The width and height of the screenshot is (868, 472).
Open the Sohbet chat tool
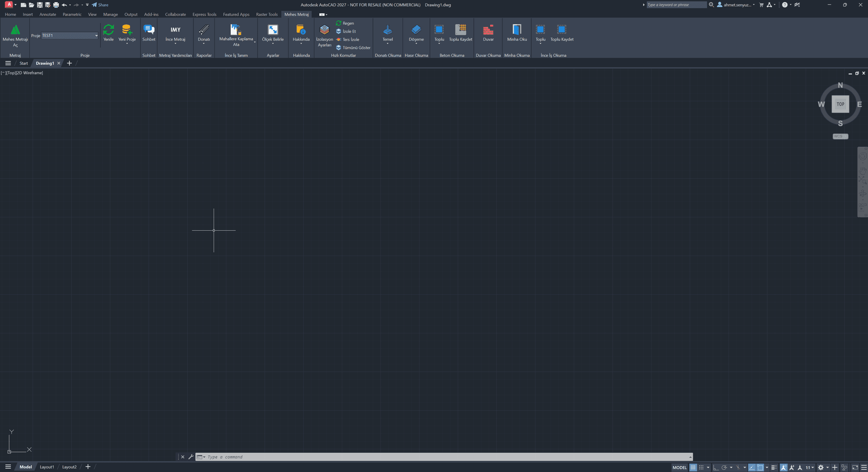click(x=149, y=33)
